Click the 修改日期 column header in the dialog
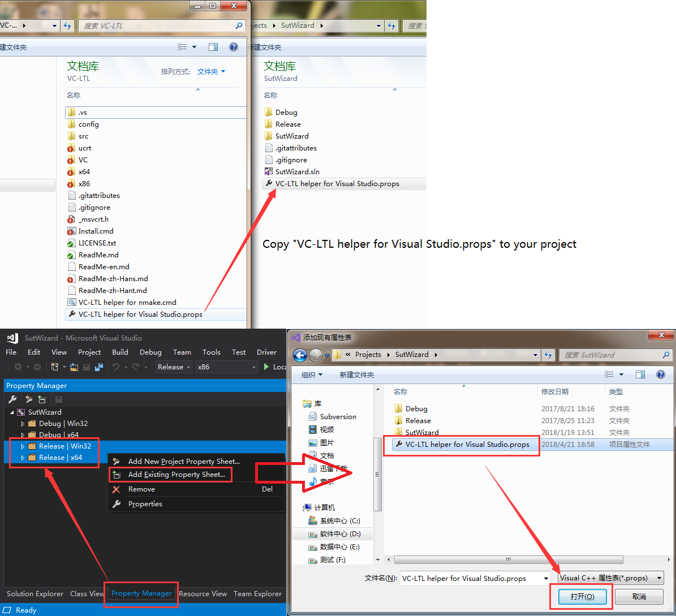The image size is (676, 616). point(555,391)
